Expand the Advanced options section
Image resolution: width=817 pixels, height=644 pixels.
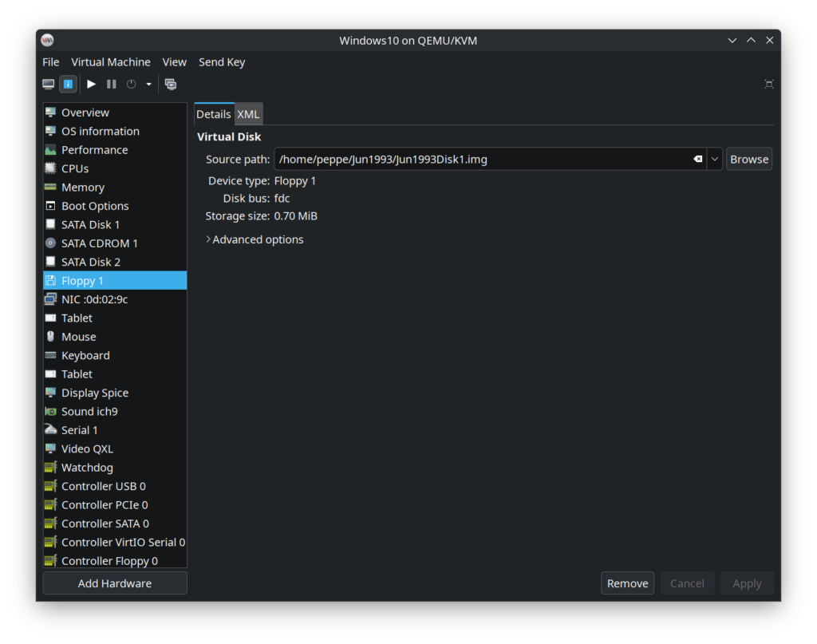tap(255, 239)
